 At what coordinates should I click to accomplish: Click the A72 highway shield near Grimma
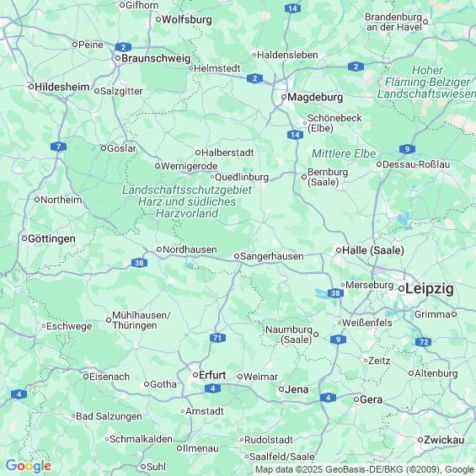coord(424,342)
